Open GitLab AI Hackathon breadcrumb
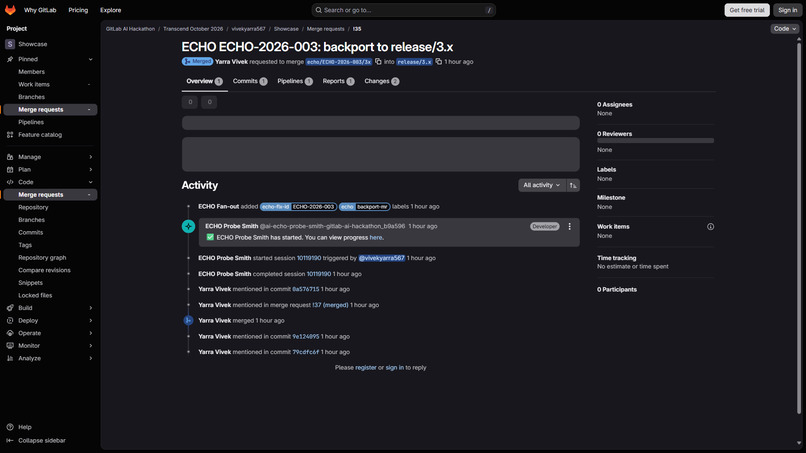806x453 pixels. point(130,29)
